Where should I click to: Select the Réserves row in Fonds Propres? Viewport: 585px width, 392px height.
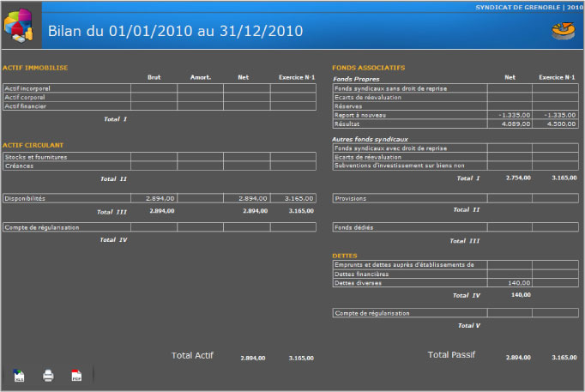[409, 106]
